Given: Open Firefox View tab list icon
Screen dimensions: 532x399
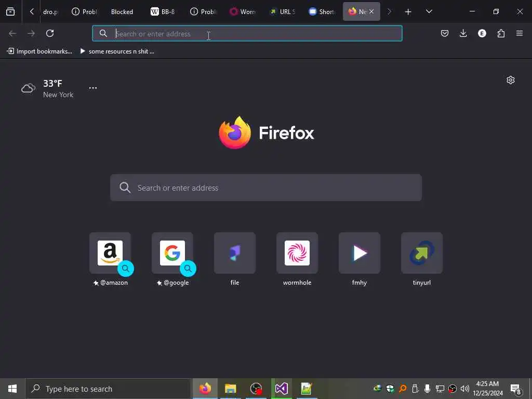Looking at the screenshot, I should click(x=10, y=11).
